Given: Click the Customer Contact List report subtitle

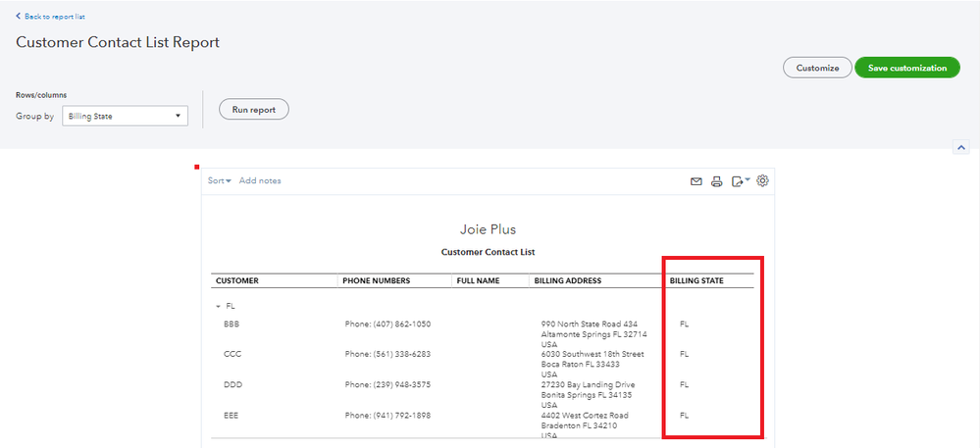Looking at the screenshot, I should [x=488, y=253].
